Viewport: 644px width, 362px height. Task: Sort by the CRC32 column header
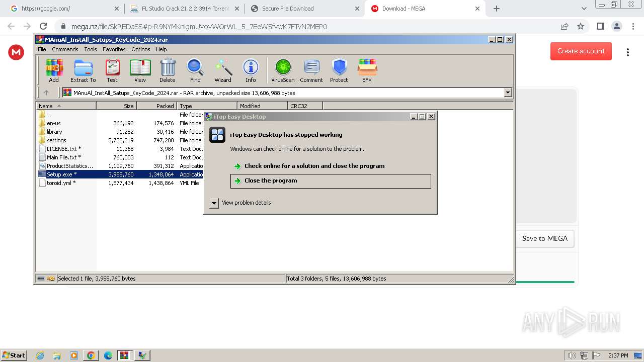coord(305,106)
